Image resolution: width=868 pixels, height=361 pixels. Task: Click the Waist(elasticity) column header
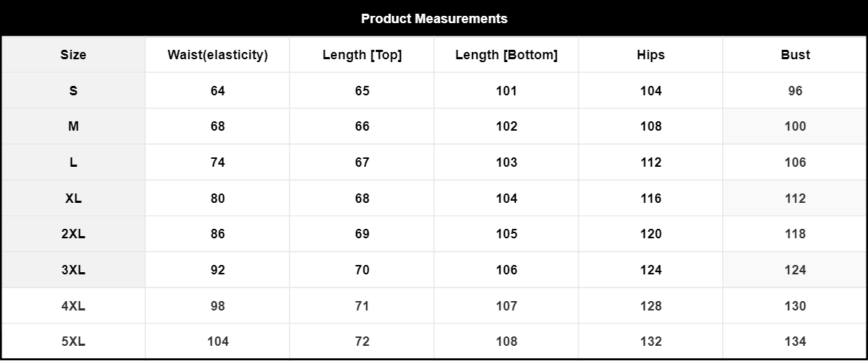[x=217, y=55]
